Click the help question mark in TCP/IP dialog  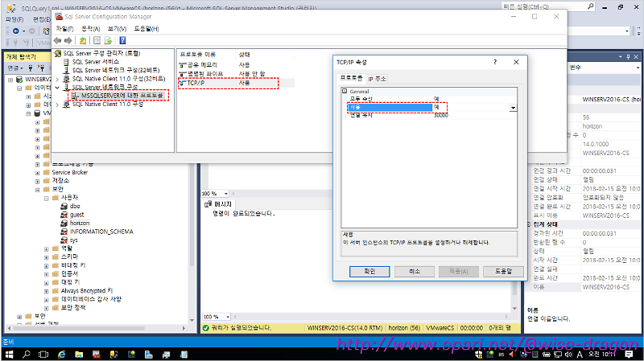(x=495, y=62)
